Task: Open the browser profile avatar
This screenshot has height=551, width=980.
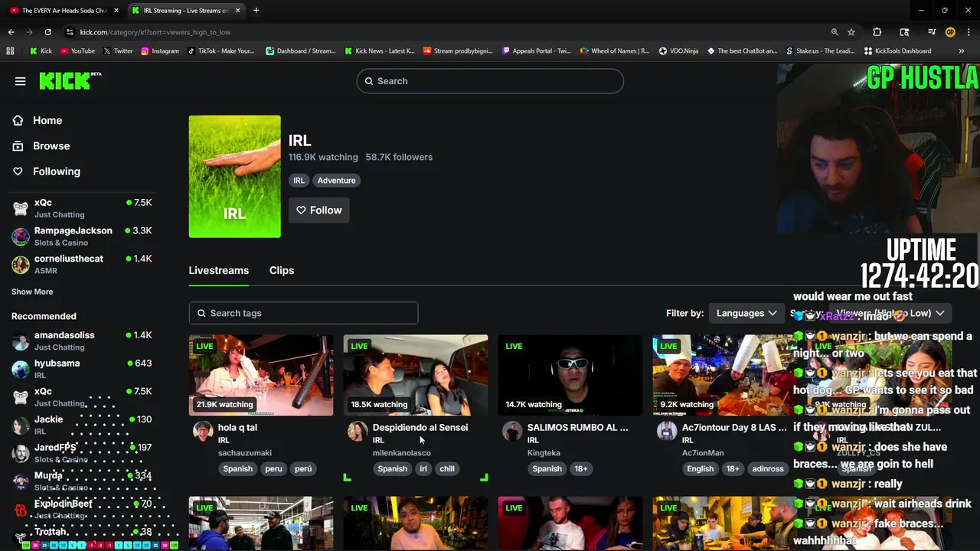Action: click(950, 32)
